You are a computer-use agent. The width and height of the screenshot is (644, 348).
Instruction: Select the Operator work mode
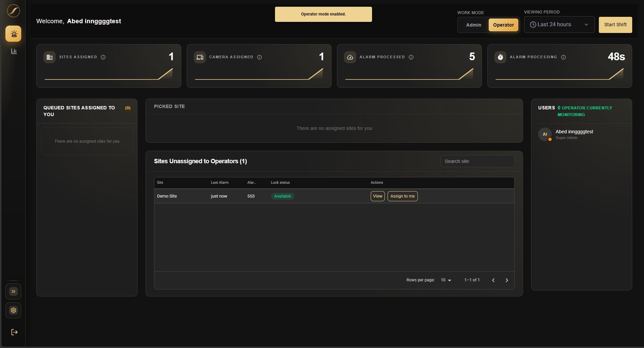(503, 25)
